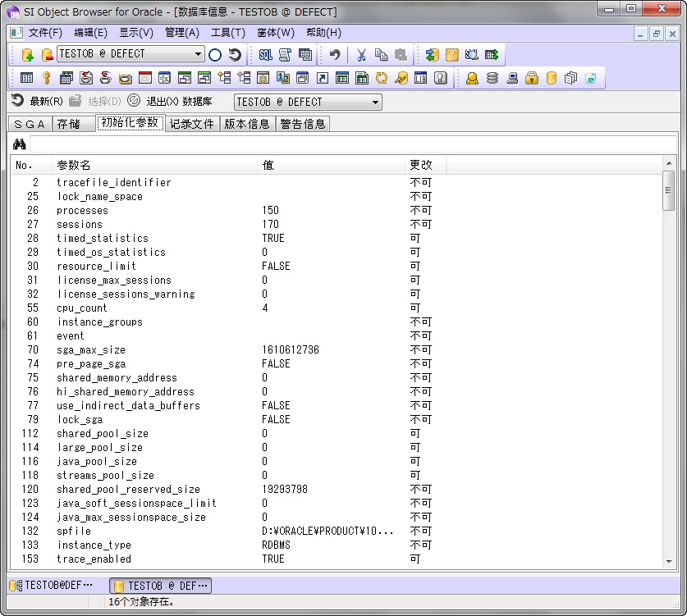
Task: Click the computer session icon
Action: [511, 78]
